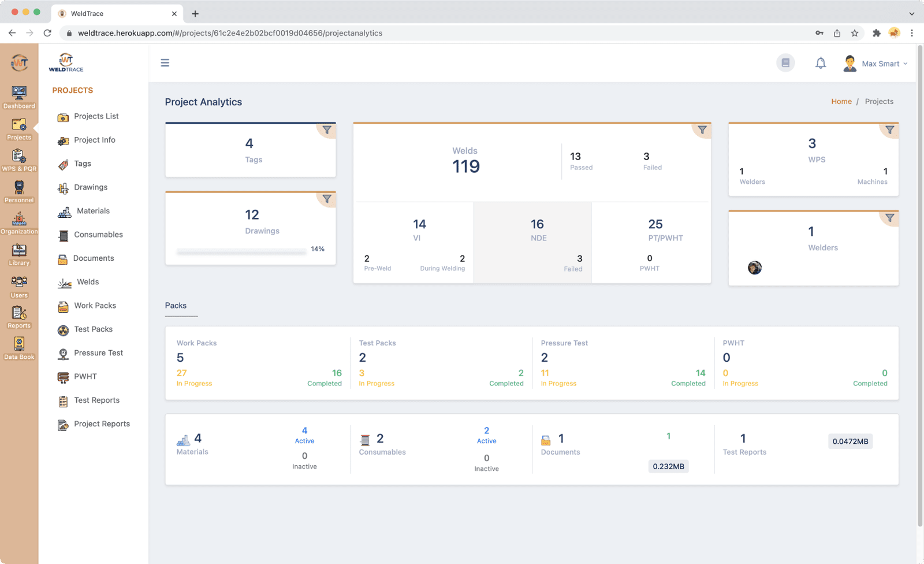Expand the Max Smart user dropdown
The width and height of the screenshot is (924, 564).
[x=876, y=64]
